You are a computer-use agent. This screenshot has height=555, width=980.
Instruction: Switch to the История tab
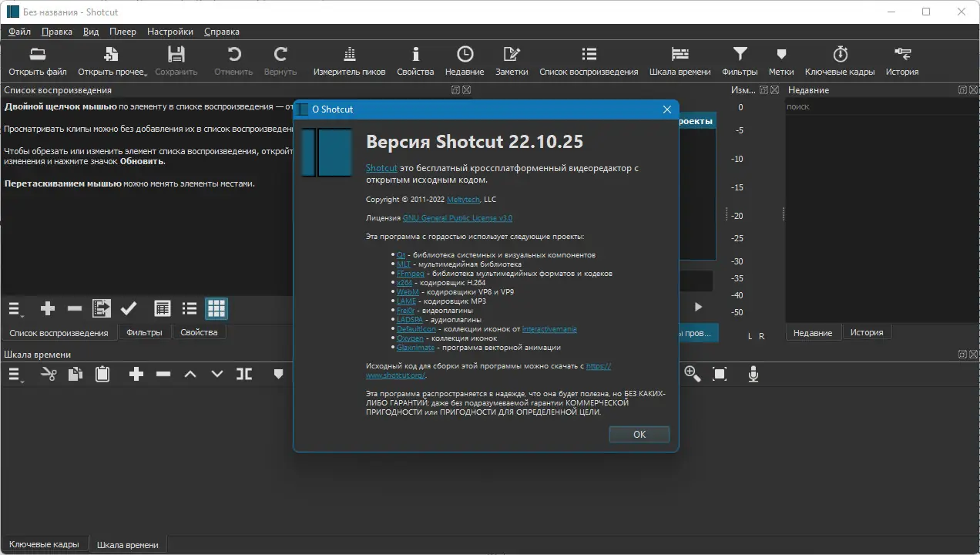tap(867, 332)
